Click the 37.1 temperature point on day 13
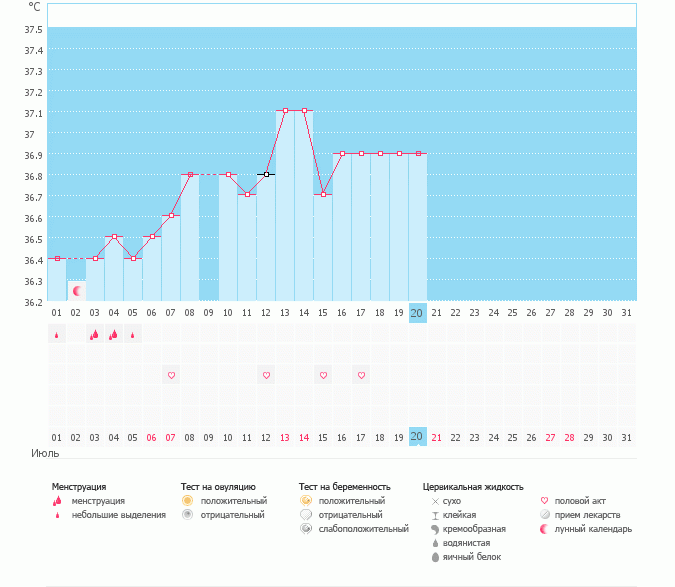675x587 pixels. click(285, 111)
